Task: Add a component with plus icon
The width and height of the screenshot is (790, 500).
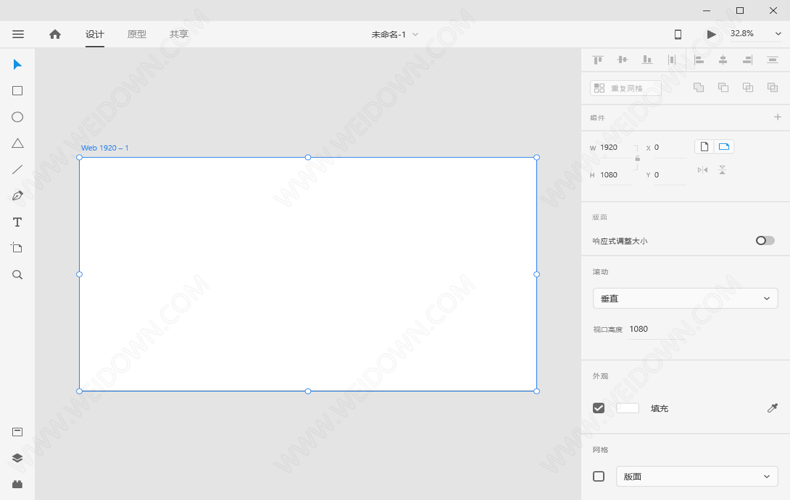Action: pos(777,117)
